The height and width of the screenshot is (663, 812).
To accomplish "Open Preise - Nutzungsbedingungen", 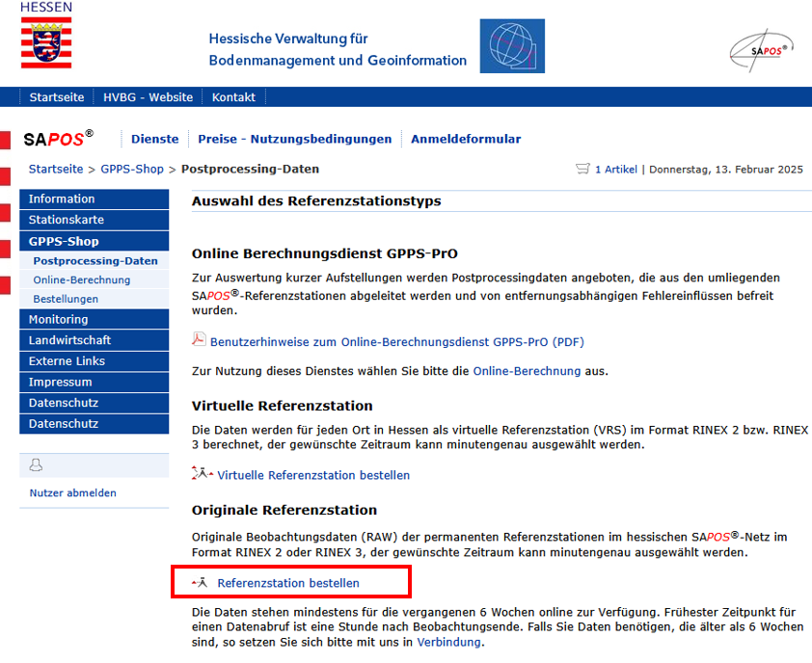I will [x=295, y=139].
